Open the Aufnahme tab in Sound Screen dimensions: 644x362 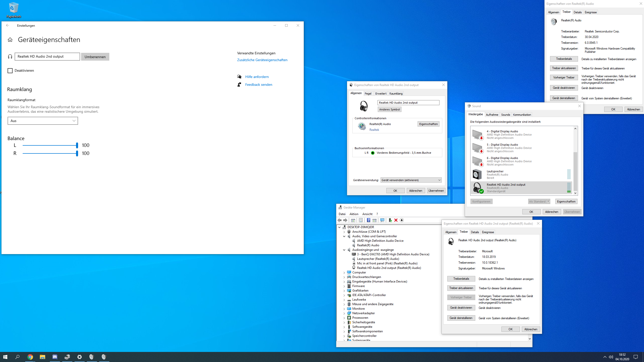point(492,115)
